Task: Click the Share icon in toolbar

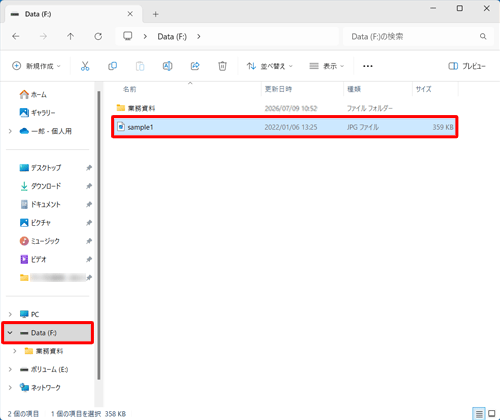Action: click(195, 66)
